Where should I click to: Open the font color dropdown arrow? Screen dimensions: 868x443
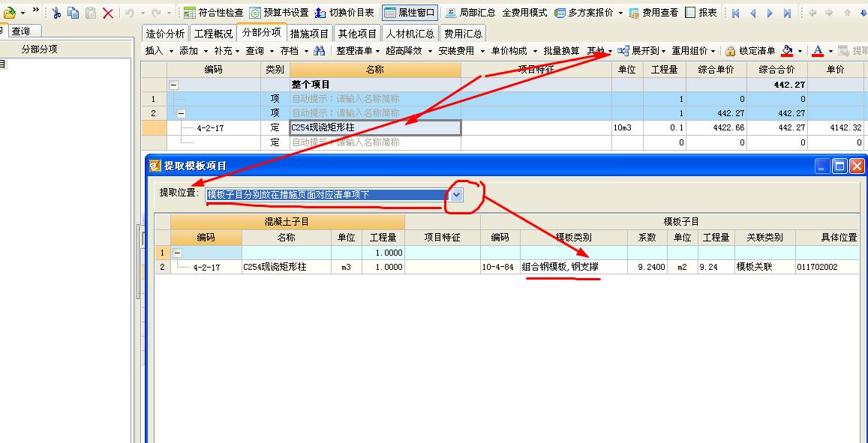(x=830, y=51)
